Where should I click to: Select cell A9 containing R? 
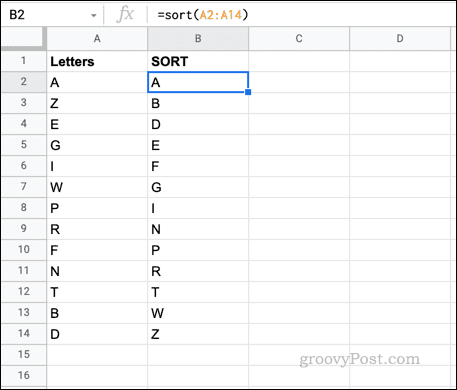97,229
